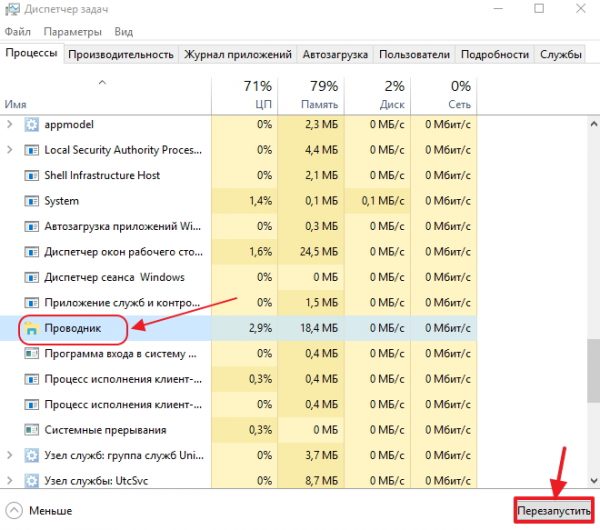
Task: Click the 24,5 МБ memory value
Action: (320, 252)
